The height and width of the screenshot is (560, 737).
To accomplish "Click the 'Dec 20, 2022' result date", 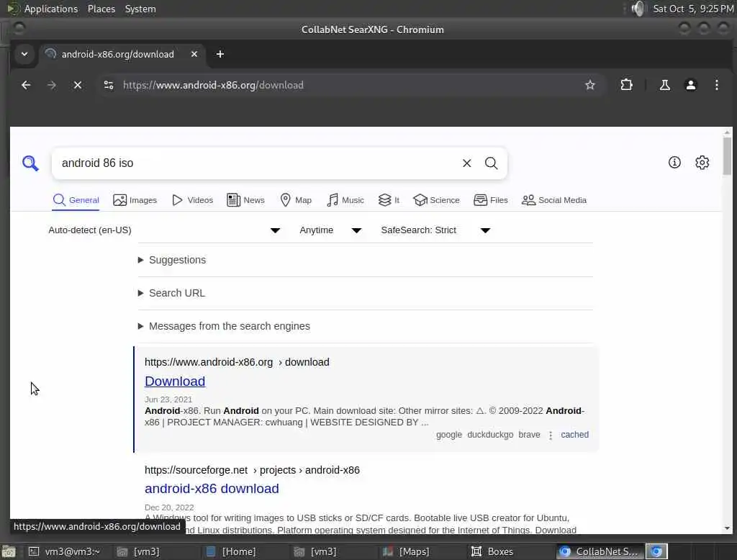I will point(169,507).
